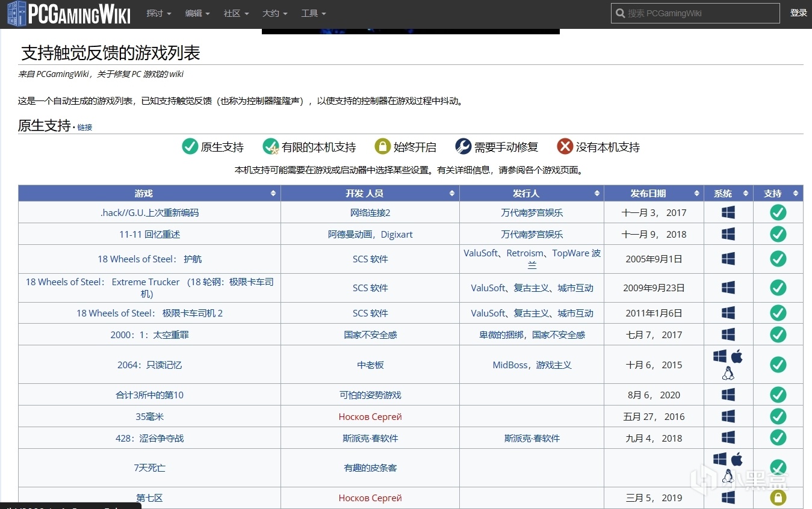Viewport: 812px width, 509px height.
Task: Click Windows icon in 11-11 回忆重述 row
Action: [x=728, y=234]
